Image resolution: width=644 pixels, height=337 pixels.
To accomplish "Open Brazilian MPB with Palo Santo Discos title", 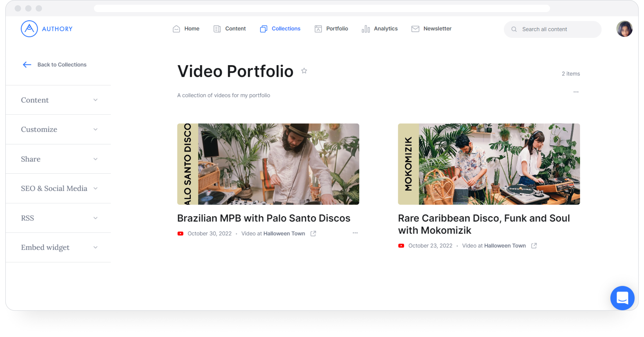I will pos(264,218).
